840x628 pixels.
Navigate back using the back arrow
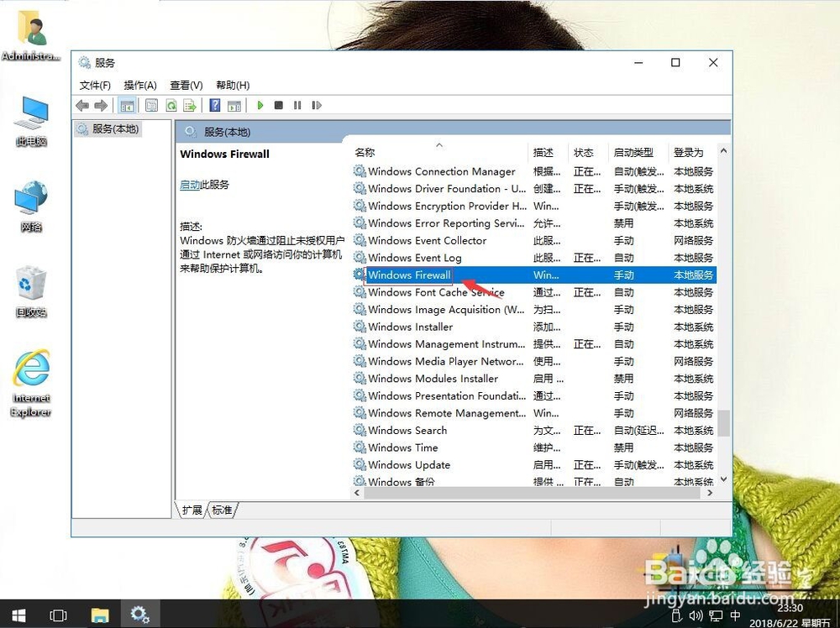coord(81,105)
